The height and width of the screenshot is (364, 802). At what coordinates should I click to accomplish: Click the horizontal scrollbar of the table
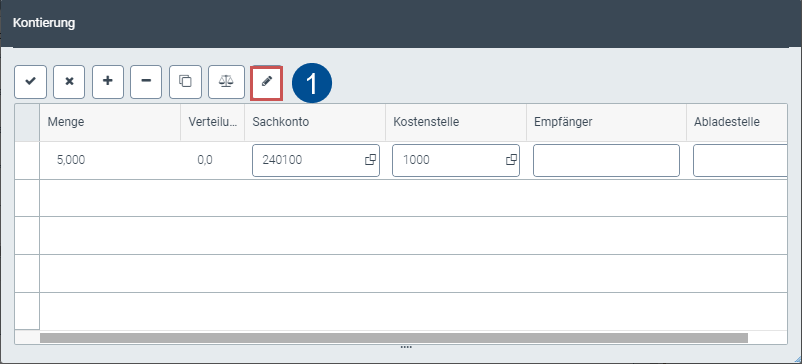[394, 338]
